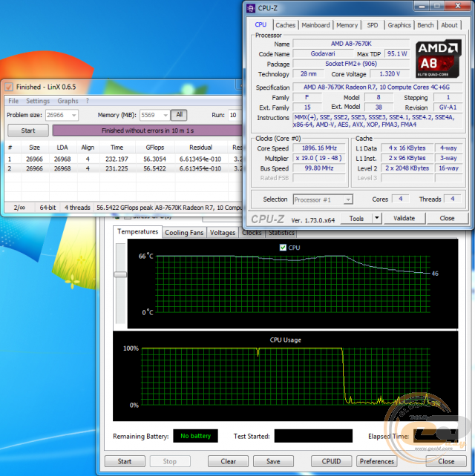The height and width of the screenshot is (476, 475).
Task: Click the AMD A8 processor logo
Action: [438, 59]
